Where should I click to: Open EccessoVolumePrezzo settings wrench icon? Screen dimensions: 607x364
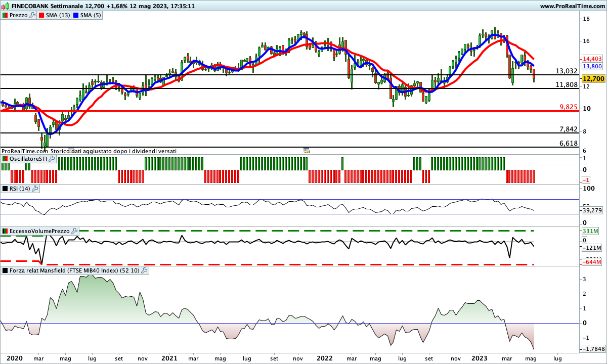(75, 231)
